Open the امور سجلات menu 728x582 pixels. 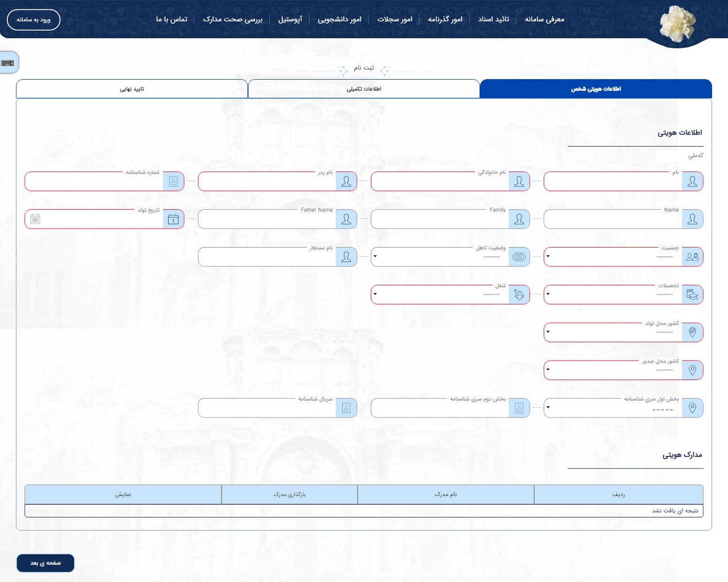pyautogui.click(x=395, y=19)
